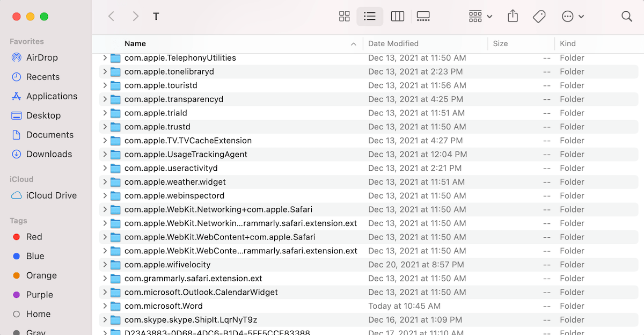Open Applications in the sidebar

52,96
